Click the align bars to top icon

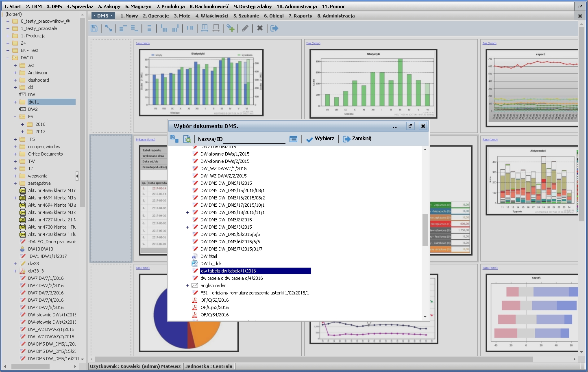pos(164,28)
